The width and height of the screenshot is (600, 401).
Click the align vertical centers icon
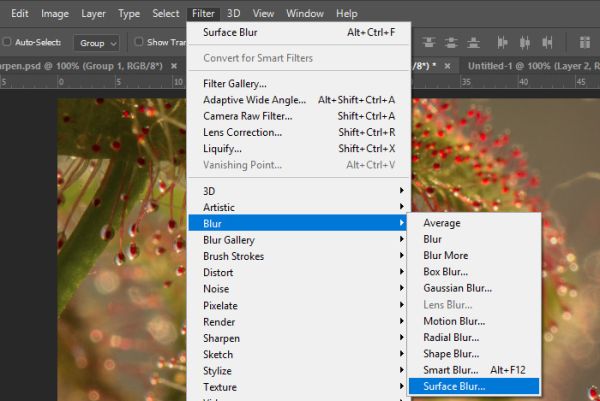point(451,42)
